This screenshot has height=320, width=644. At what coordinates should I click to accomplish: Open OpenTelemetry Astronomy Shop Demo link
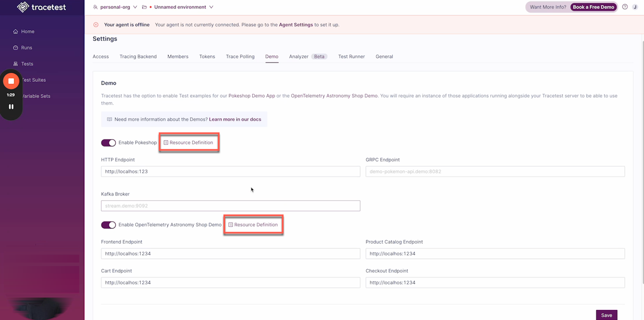click(334, 96)
